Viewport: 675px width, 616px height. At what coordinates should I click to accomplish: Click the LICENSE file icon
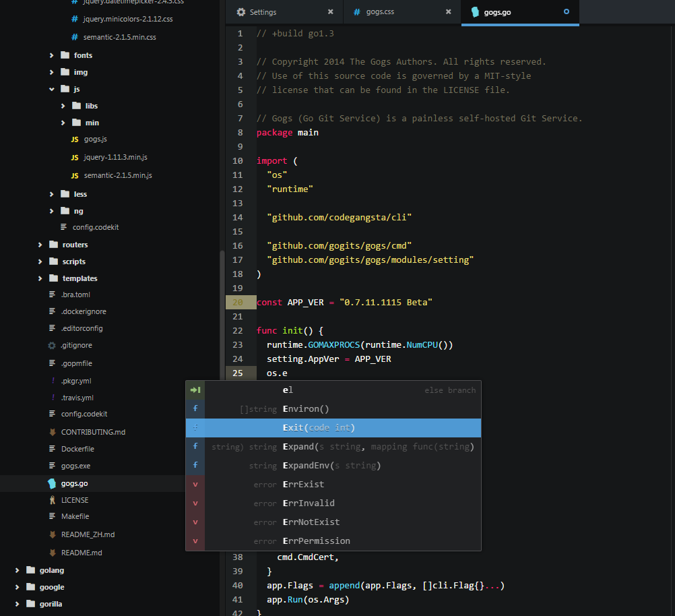point(52,500)
